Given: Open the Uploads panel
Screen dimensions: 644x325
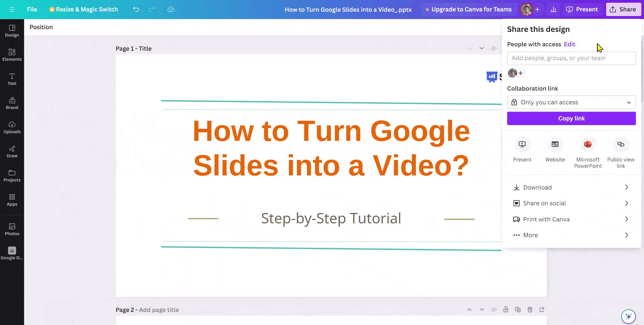Looking at the screenshot, I should 12,127.
